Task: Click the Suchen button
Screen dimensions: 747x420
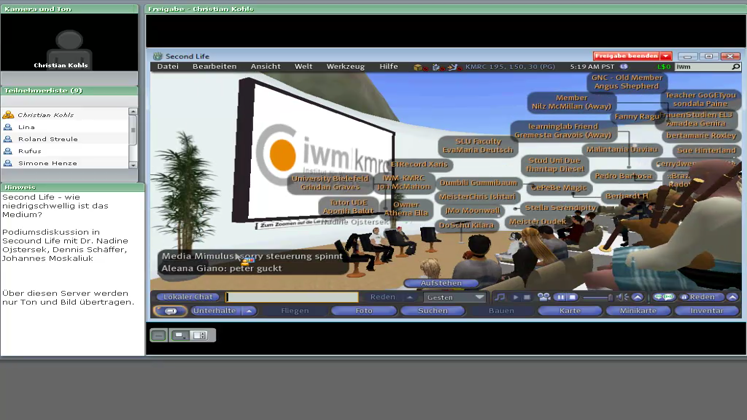Action: point(433,310)
